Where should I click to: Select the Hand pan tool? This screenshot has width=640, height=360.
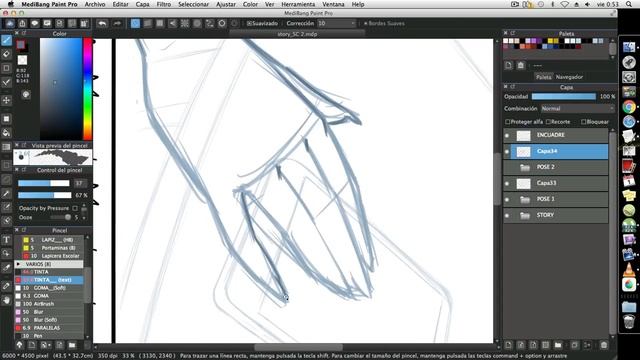coord(6,300)
